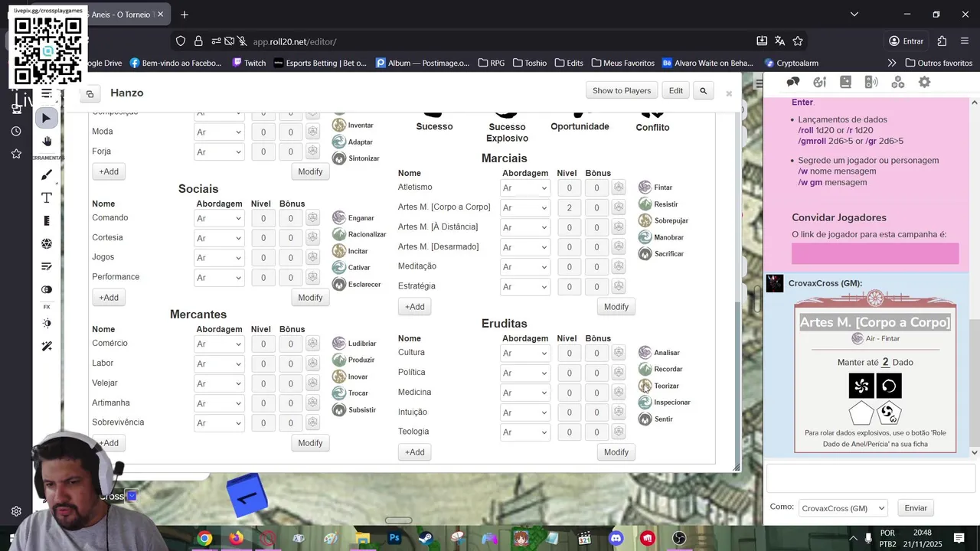980x551 pixels.
Task: Open Abordagem dropdown for Atletismo
Action: coord(524,187)
